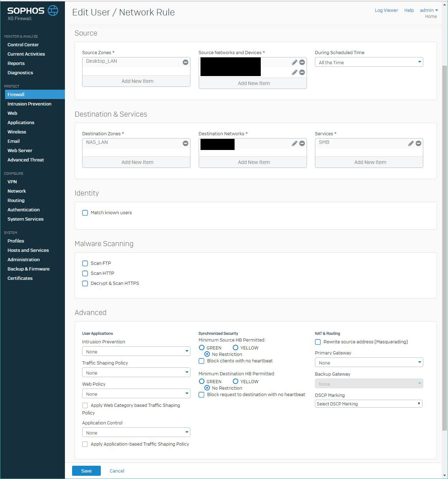448x479 pixels.
Task: Open Certificates page
Action: point(20,278)
